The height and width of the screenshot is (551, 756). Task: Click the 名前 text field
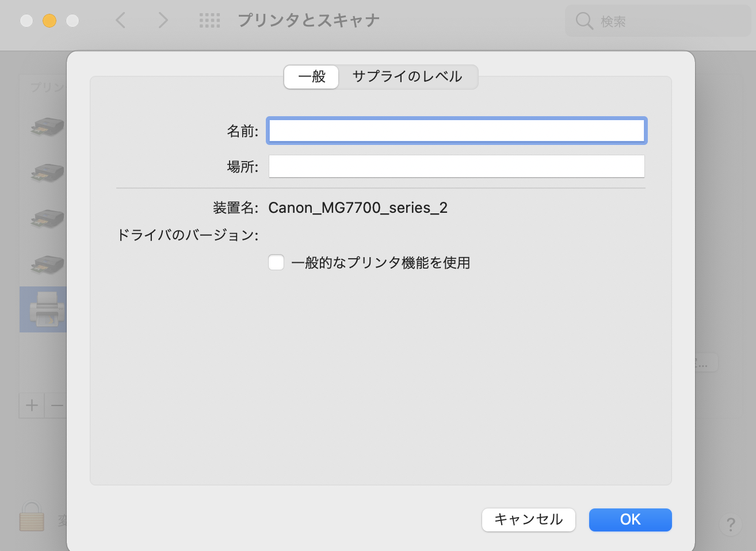click(x=456, y=131)
